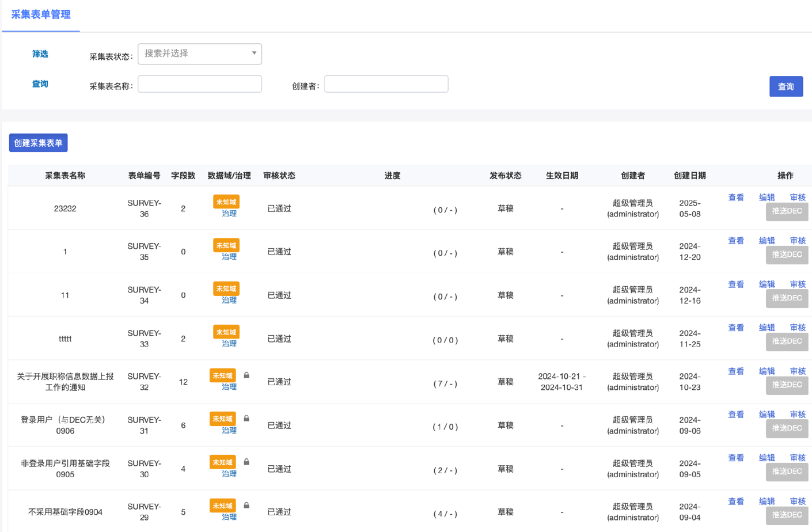Click 编辑 for SURVEY-31

click(x=767, y=415)
